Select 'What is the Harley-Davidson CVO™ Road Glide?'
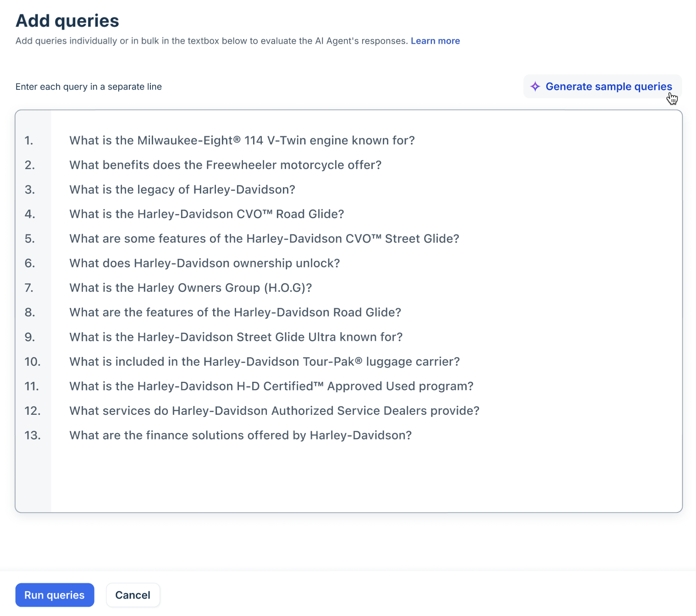This screenshot has width=696, height=616. (206, 214)
